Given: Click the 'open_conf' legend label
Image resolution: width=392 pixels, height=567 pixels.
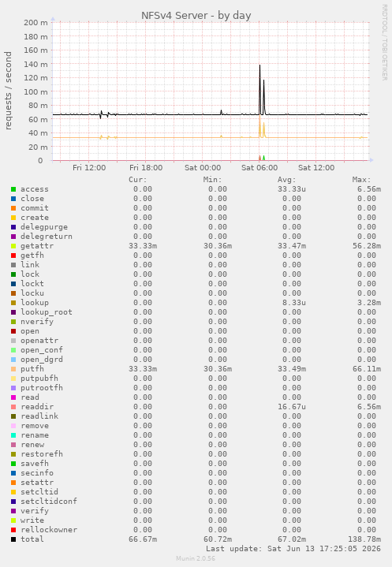Looking at the screenshot, I should pos(42,350).
